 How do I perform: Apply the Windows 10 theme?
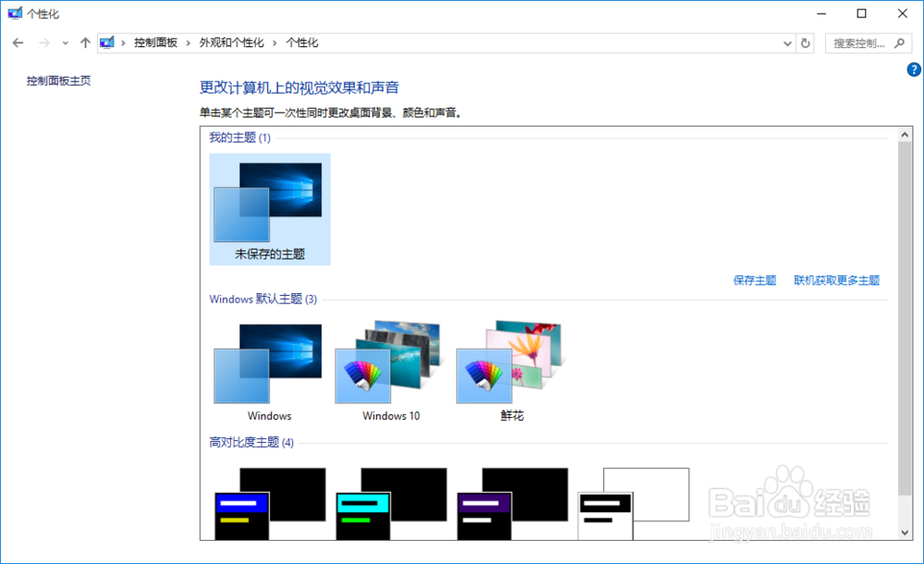391,372
